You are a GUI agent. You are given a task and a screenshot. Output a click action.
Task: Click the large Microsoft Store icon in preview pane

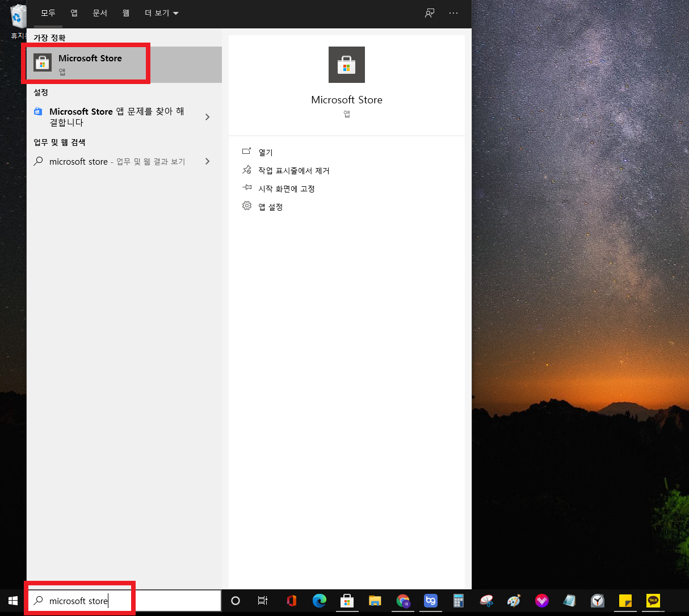[347, 65]
